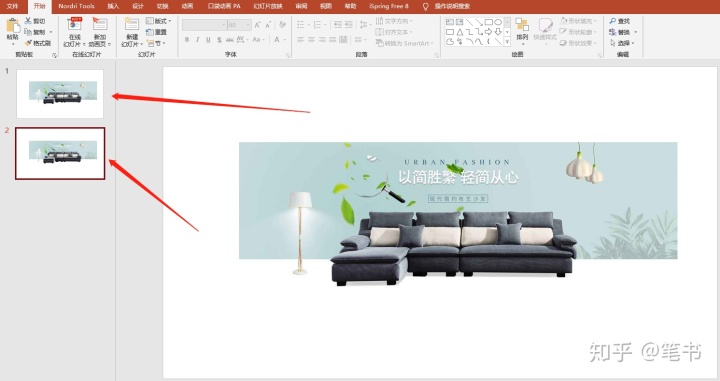720x381 pixels.
Task: Increase font size with large A button
Action: click(257, 25)
